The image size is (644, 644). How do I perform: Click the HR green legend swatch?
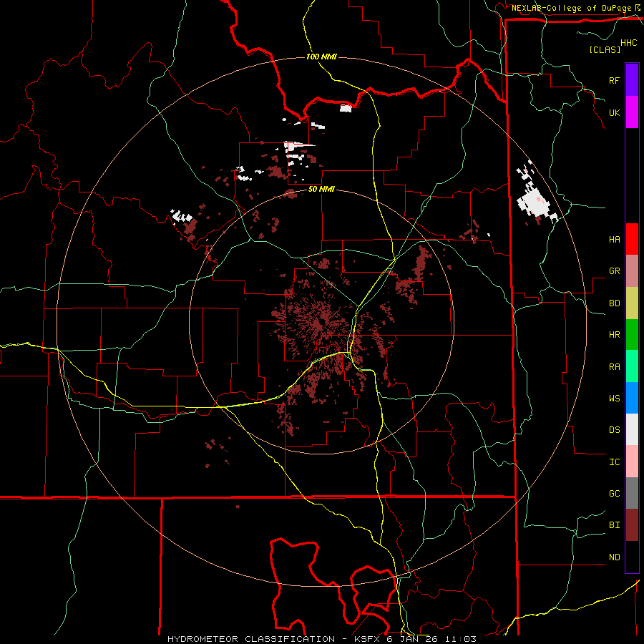tap(632, 335)
